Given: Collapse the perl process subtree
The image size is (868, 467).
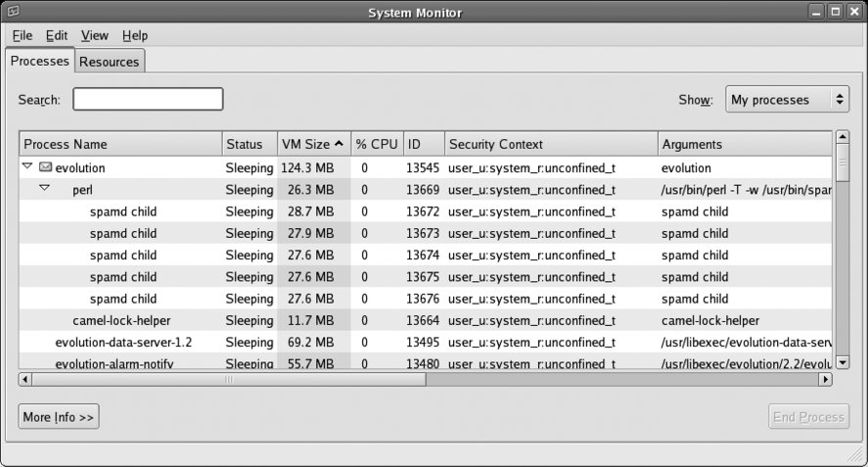Looking at the screenshot, I should 44,188.
